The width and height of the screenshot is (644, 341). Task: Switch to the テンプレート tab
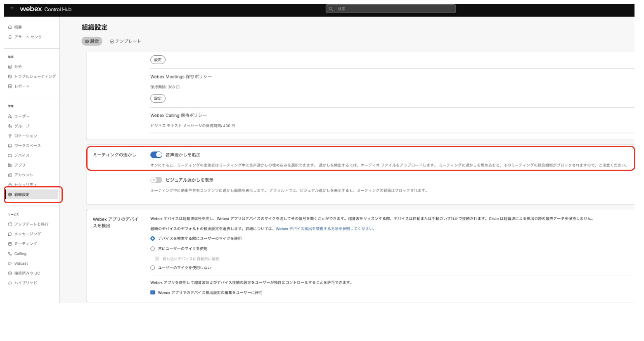pos(125,41)
